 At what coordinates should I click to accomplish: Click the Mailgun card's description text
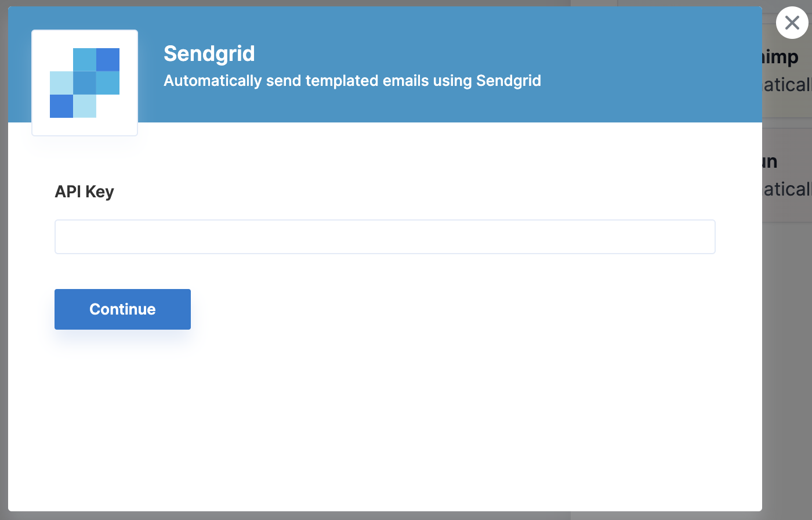pyautogui.click(x=786, y=190)
